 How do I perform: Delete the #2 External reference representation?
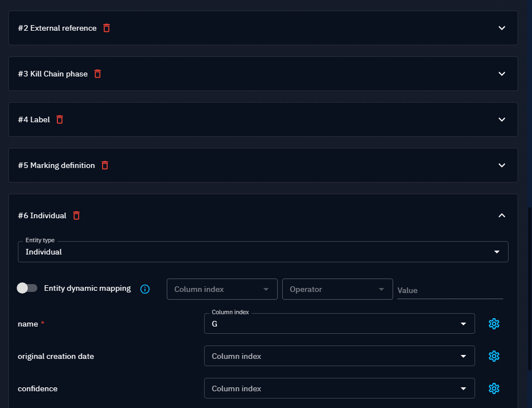(x=107, y=28)
